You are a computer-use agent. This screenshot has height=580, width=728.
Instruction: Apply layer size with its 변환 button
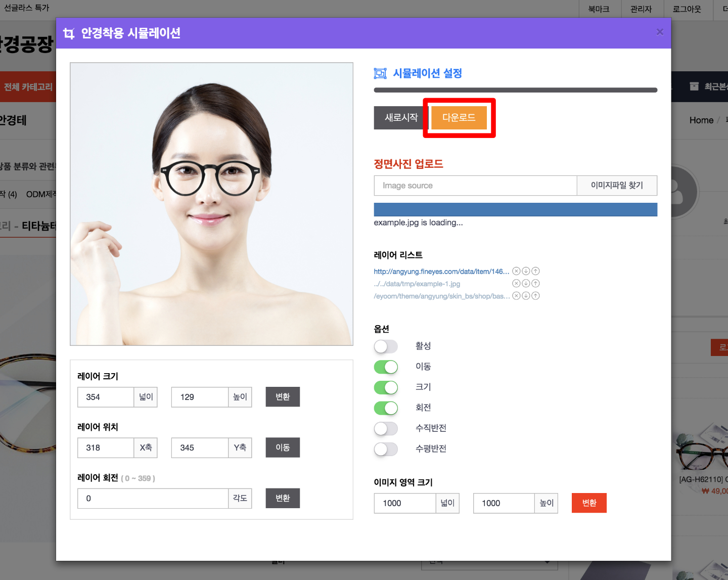283,397
